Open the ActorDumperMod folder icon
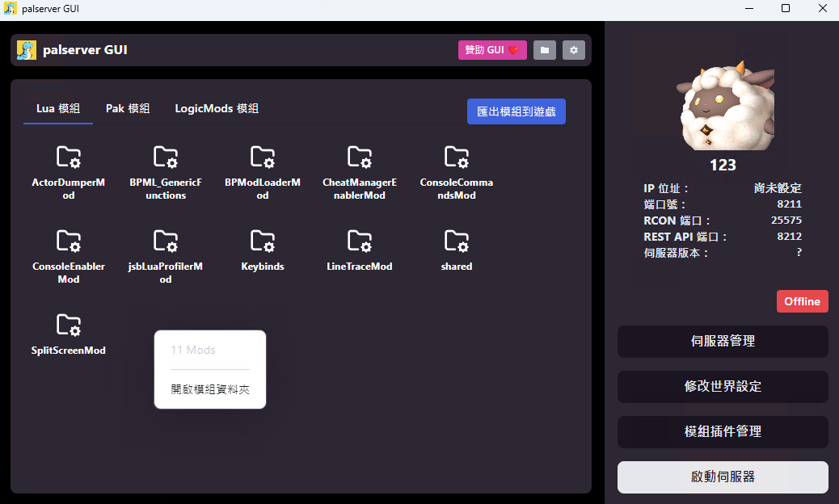Image resolution: width=839 pixels, height=504 pixels. point(69,157)
